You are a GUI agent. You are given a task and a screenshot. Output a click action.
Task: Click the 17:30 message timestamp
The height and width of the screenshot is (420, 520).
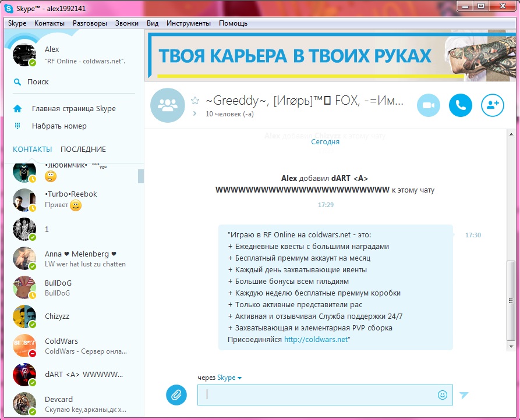pyautogui.click(x=473, y=235)
